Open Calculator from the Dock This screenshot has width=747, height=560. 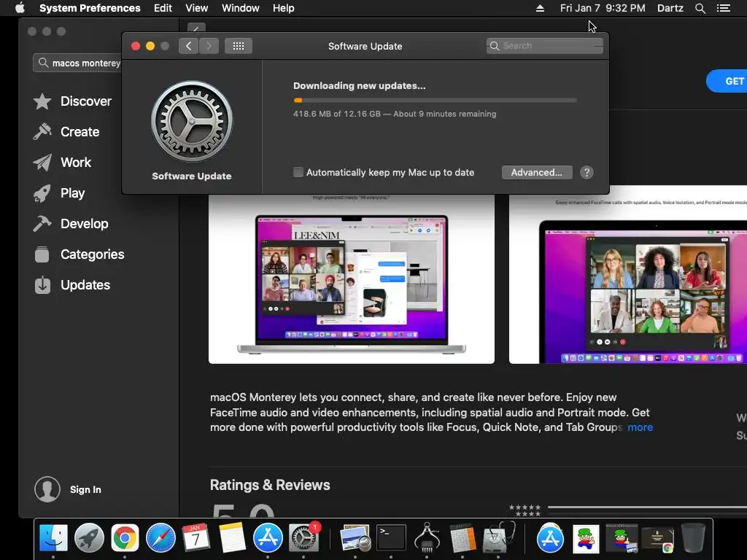click(x=462, y=538)
